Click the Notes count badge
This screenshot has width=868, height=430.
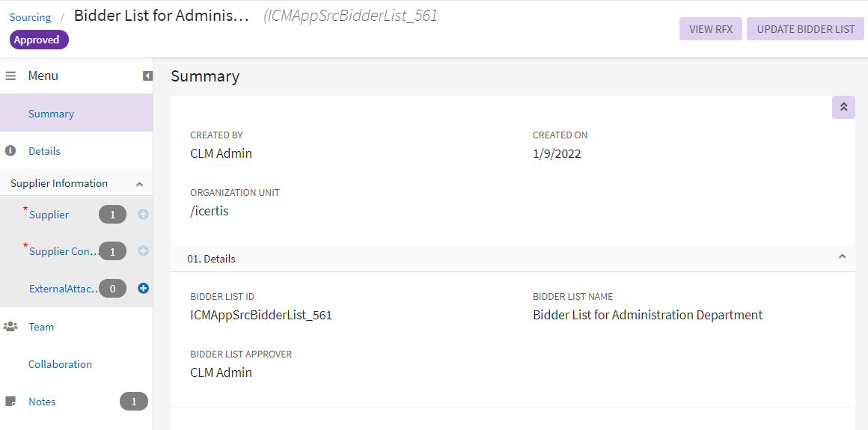[x=134, y=402]
